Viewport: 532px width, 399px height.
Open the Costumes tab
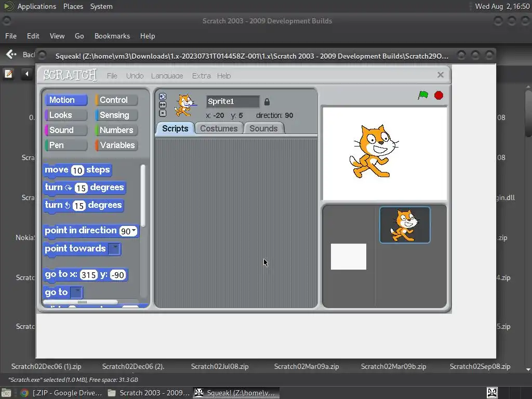pyautogui.click(x=219, y=129)
